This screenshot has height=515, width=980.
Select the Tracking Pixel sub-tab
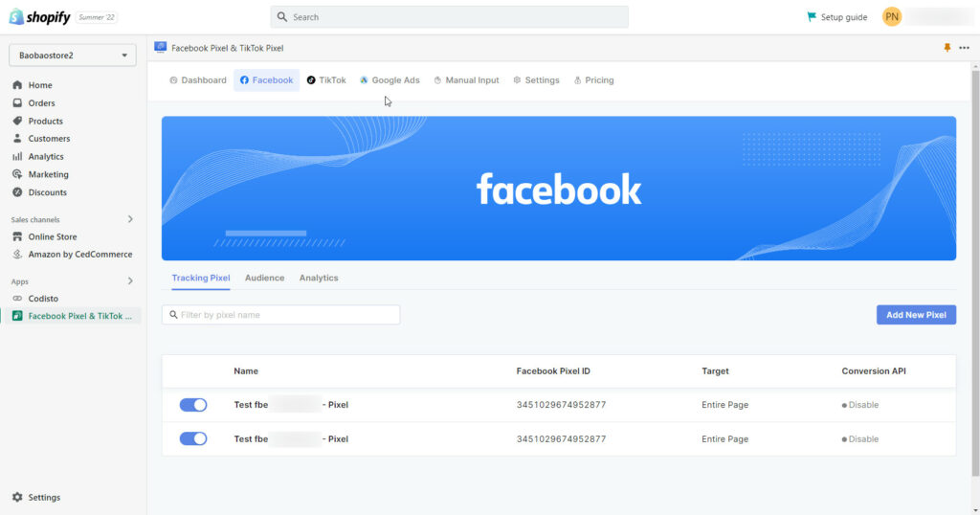[201, 279]
